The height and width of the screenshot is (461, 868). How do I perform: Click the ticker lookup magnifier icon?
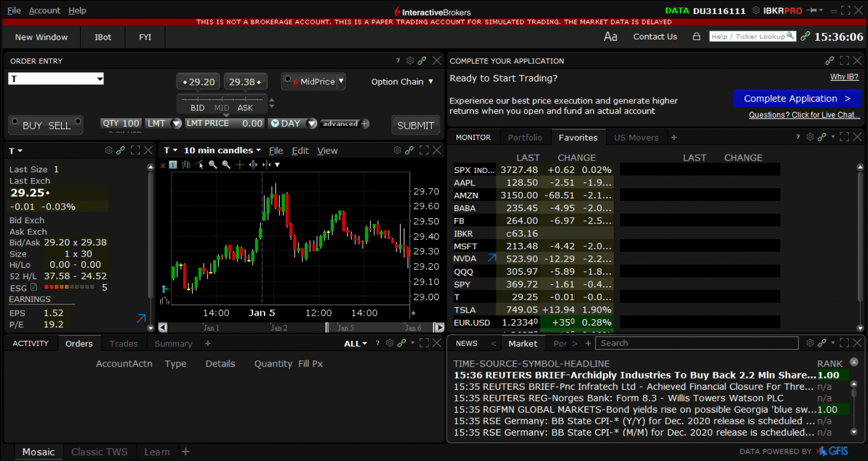click(791, 36)
